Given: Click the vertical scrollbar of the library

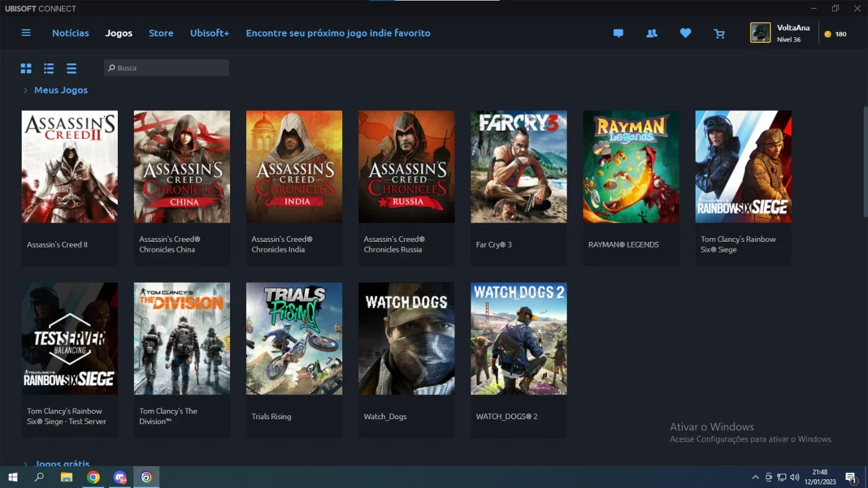Looking at the screenshot, I should coord(866,161).
